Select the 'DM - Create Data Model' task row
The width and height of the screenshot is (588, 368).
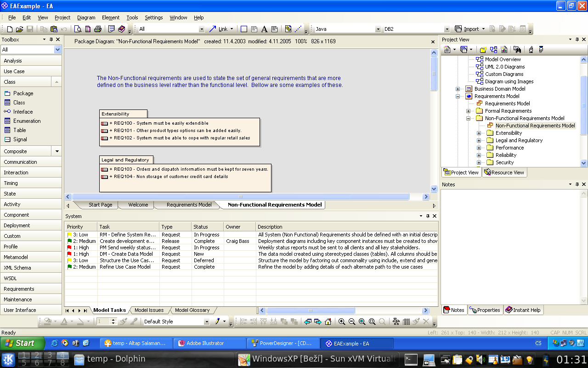tap(251, 254)
